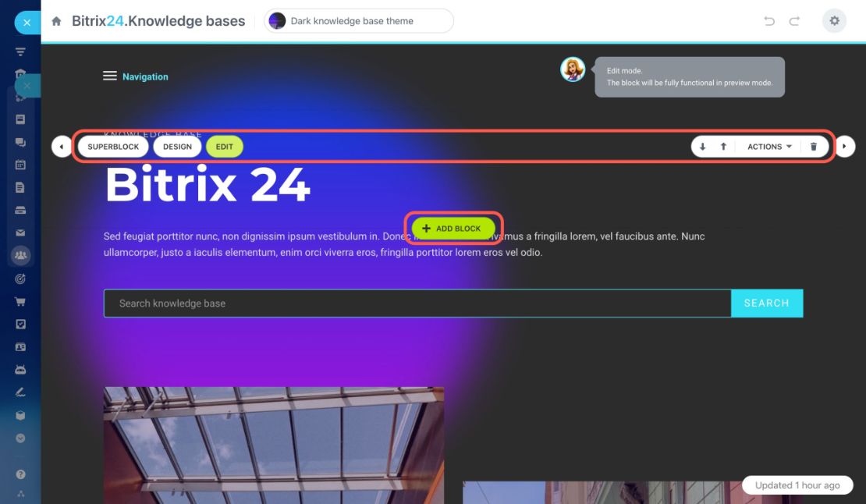
Task: Click the Updated 1 hour ago badge
Action: tap(797, 485)
